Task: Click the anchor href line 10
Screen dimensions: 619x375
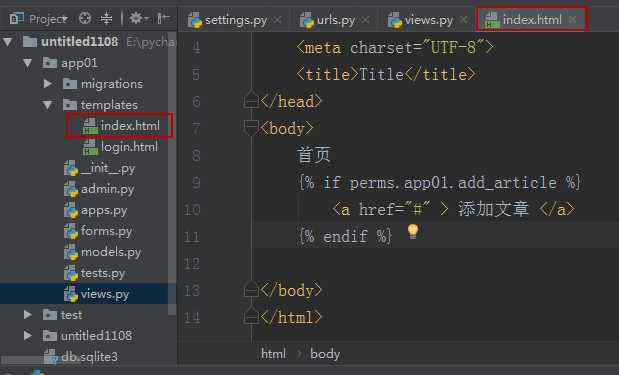Action: click(453, 209)
